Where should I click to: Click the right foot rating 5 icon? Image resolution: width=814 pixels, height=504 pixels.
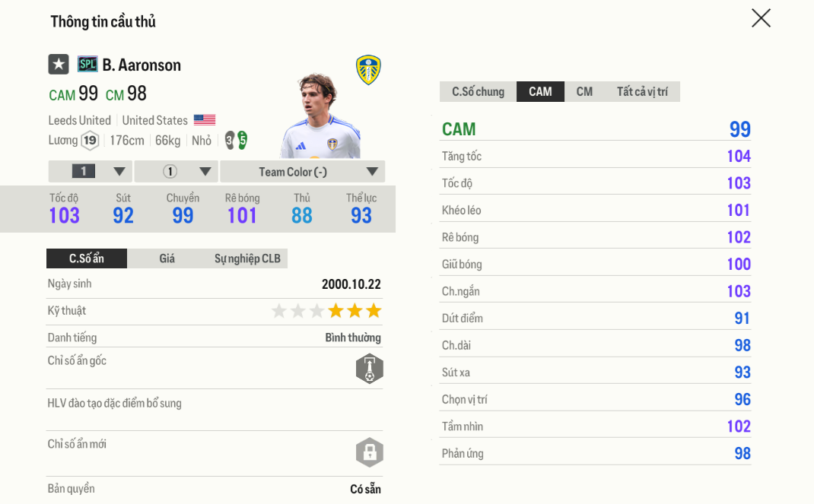(242, 141)
